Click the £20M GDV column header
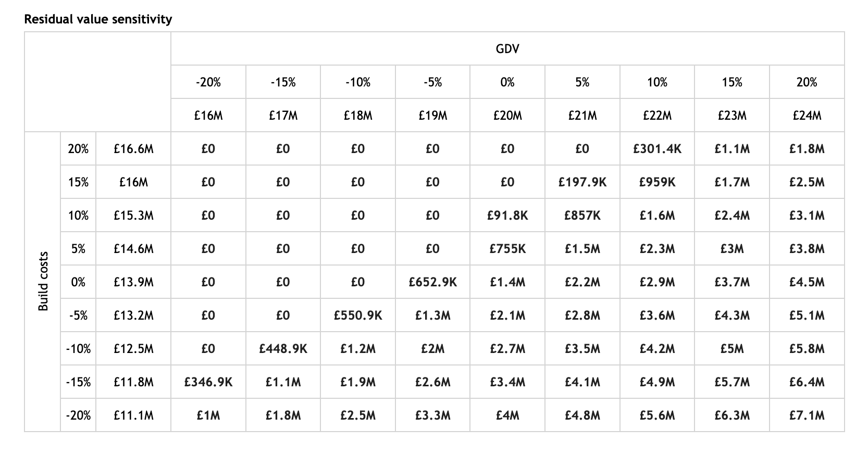This screenshot has height=454, width=868. click(x=507, y=116)
